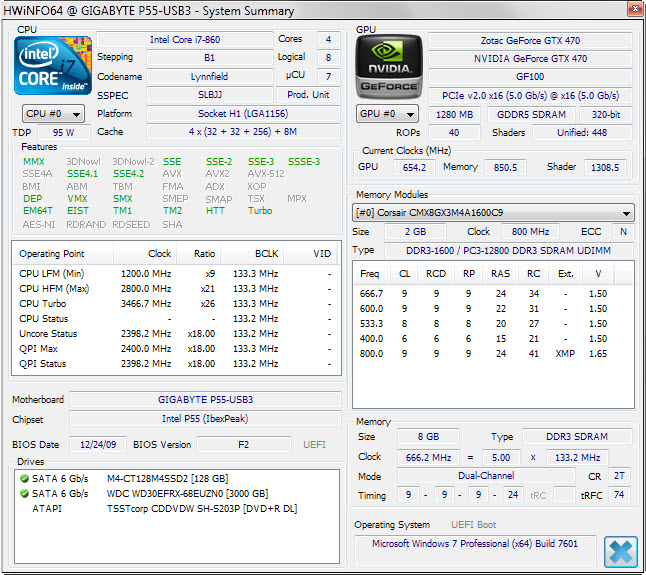Click the module clock 800 MHz field
The width and height of the screenshot is (646, 575).
(x=531, y=231)
